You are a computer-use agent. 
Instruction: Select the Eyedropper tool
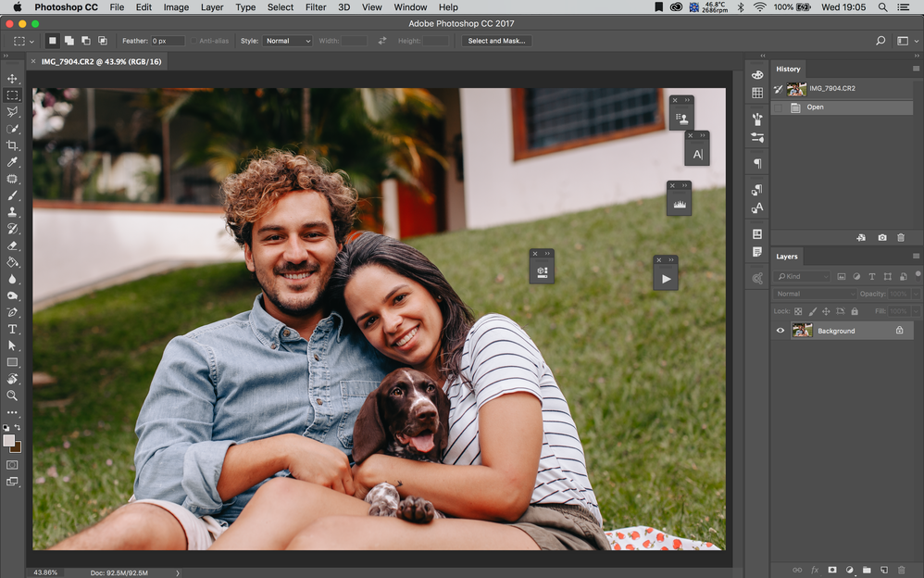(12, 161)
